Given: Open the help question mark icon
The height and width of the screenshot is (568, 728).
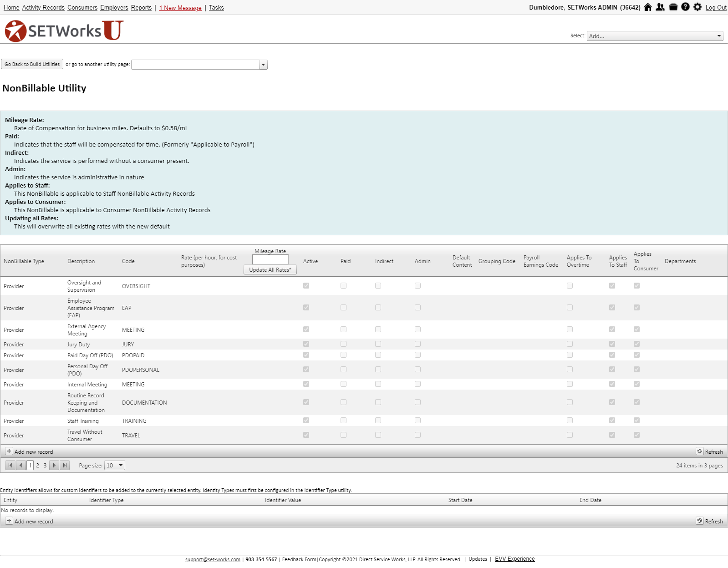Looking at the screenshot, I should tap(685, 7).
